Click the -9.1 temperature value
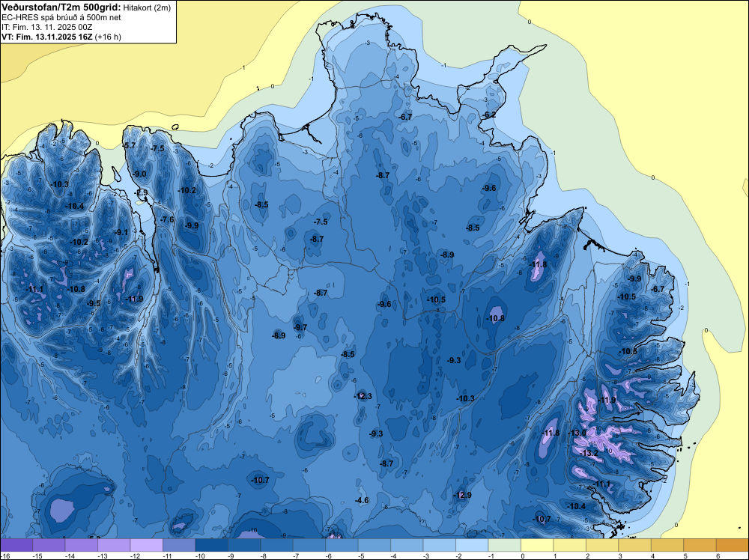The image size is (749, 560). pos(121,233)
